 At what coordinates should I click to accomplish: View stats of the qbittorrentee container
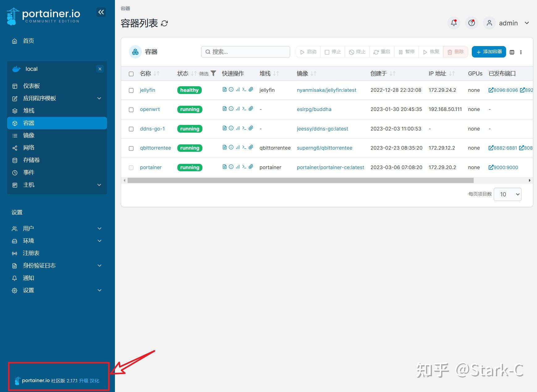[237, 147]
